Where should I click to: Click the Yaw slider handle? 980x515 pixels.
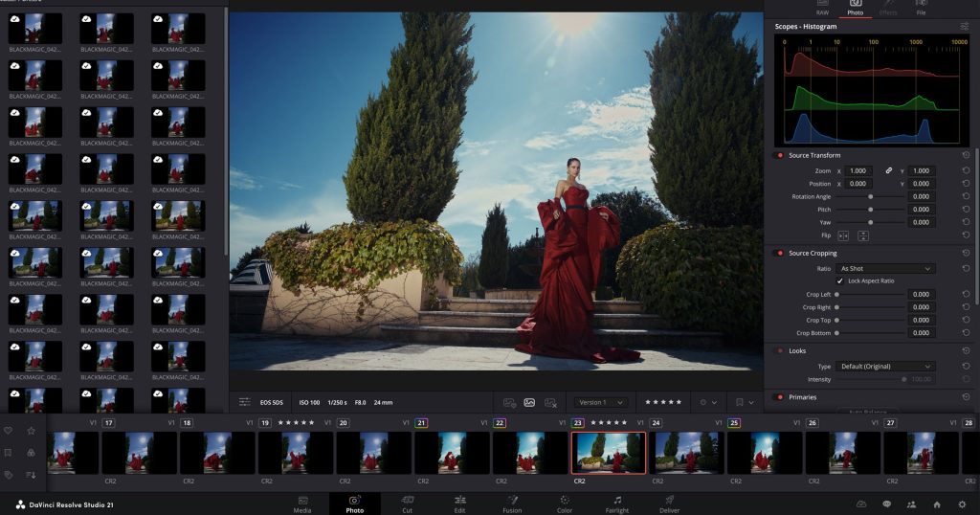[870, 222]
